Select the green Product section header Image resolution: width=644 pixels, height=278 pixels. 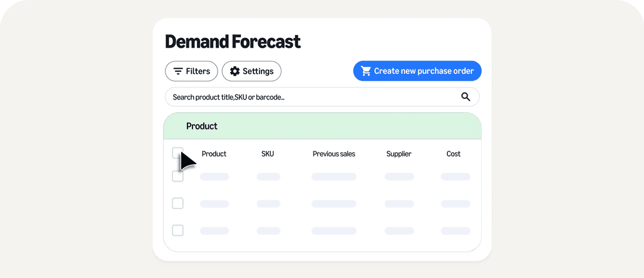[322, 126]
